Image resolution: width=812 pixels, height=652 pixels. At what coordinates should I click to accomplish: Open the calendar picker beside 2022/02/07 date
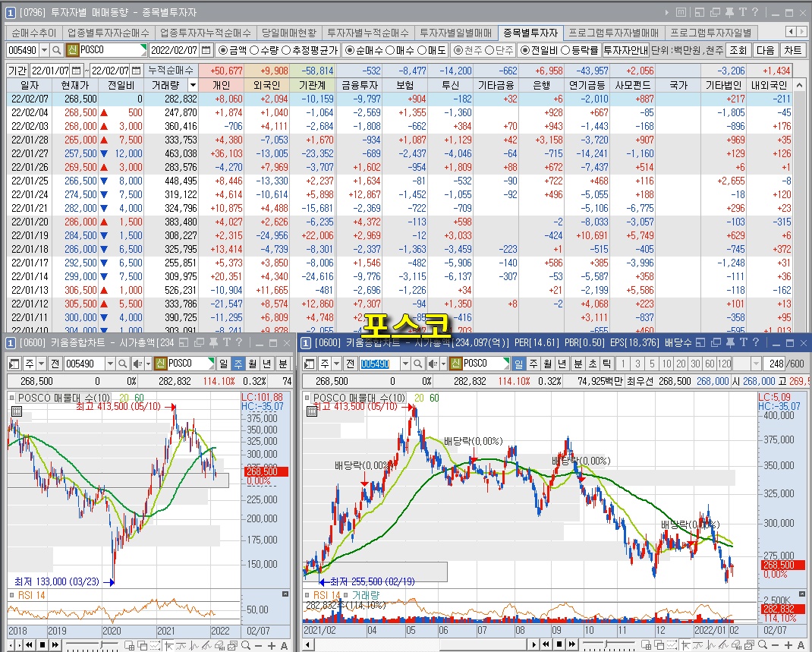click(x=206, y=50)
